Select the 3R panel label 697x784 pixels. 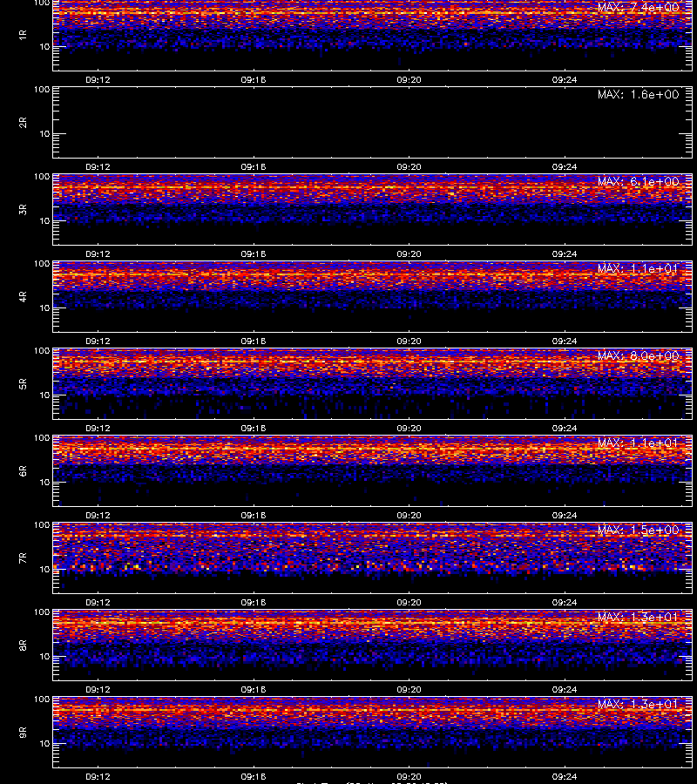[23, 209]
